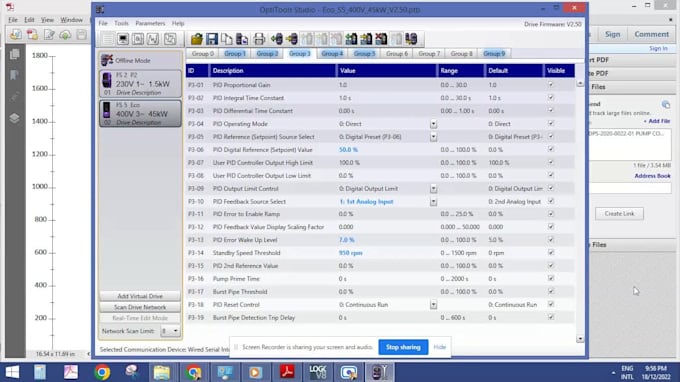Screen dimensions: 680x382
Task: Click the green upload drive stack icon
Action: [x=351, y=39]
